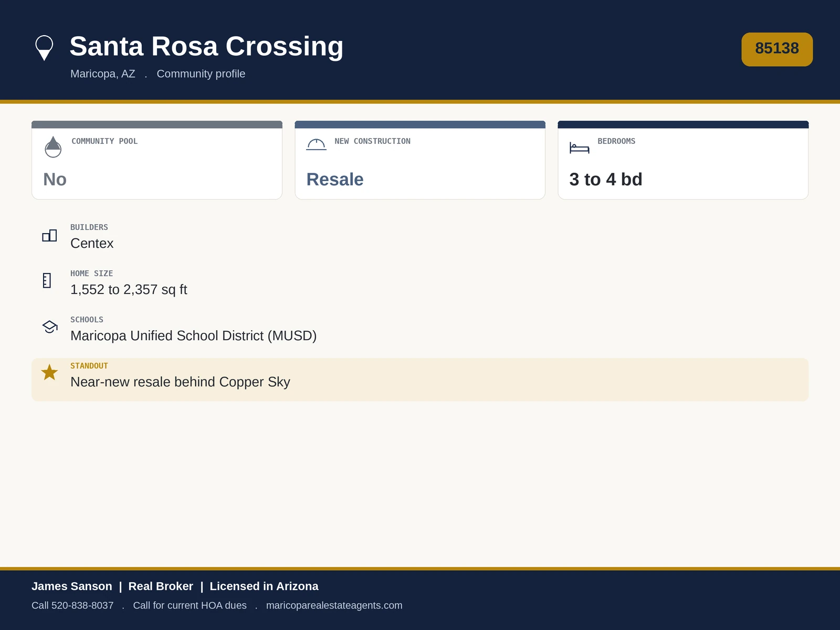
Task: Select the 3 to 4 bd value
Action: coord(606,180)
